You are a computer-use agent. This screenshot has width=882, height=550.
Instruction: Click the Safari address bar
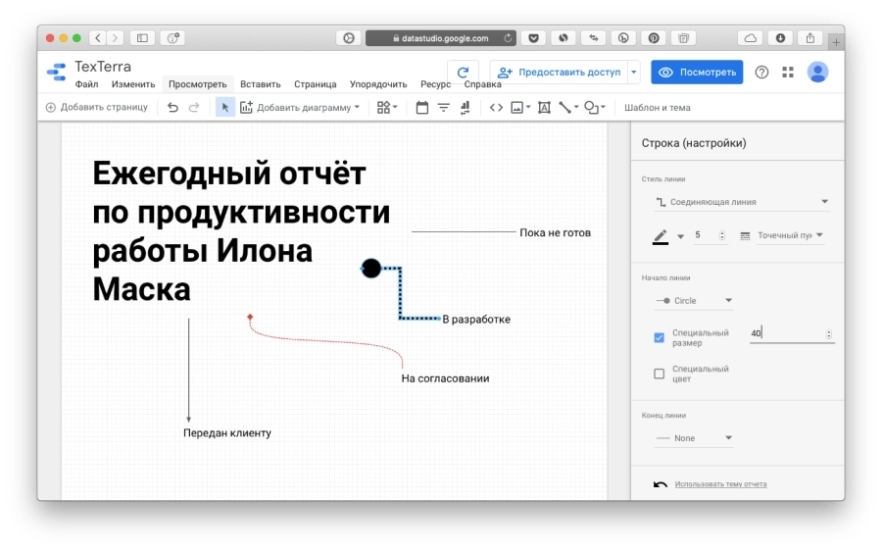point(440,38)
